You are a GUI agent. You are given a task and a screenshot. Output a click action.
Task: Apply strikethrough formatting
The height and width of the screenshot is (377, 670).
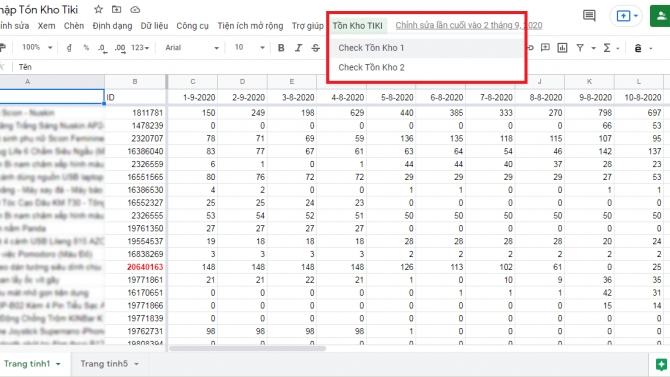point(315,48)
